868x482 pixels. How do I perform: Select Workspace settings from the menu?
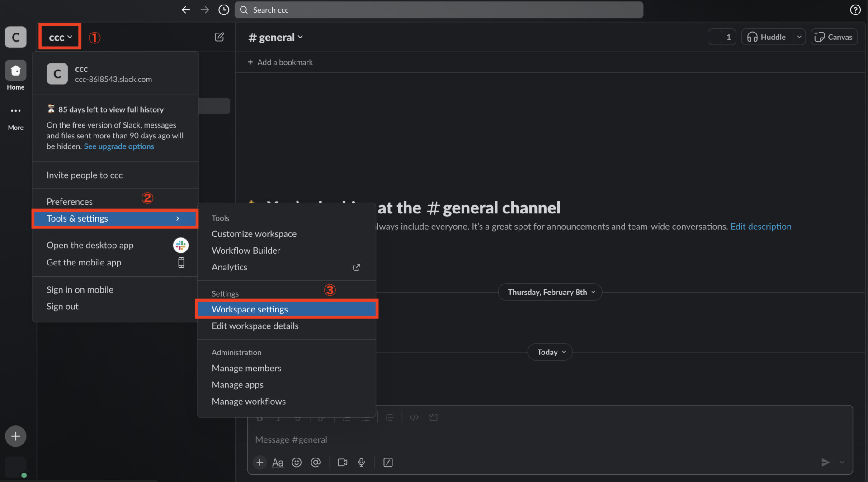pyautogui.click(x=250, y=309)
